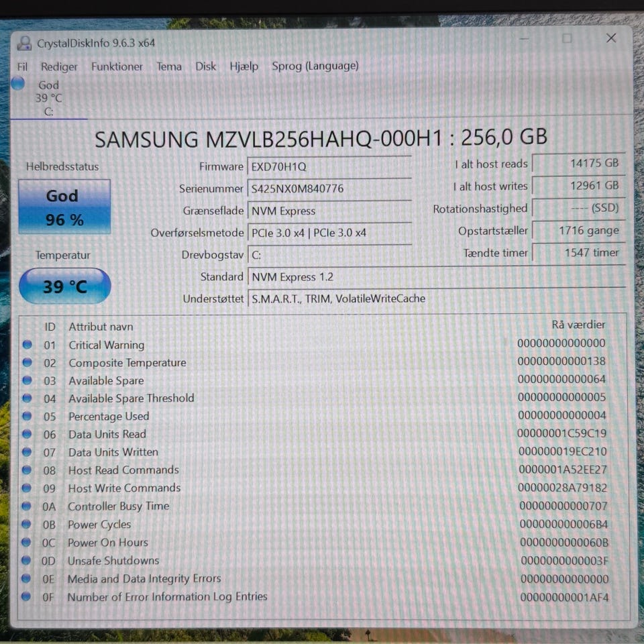Minimize the CrystalDiskInfo window
Image resolution: width=644 pixels, height=644 pixels.
click(524, 39)
